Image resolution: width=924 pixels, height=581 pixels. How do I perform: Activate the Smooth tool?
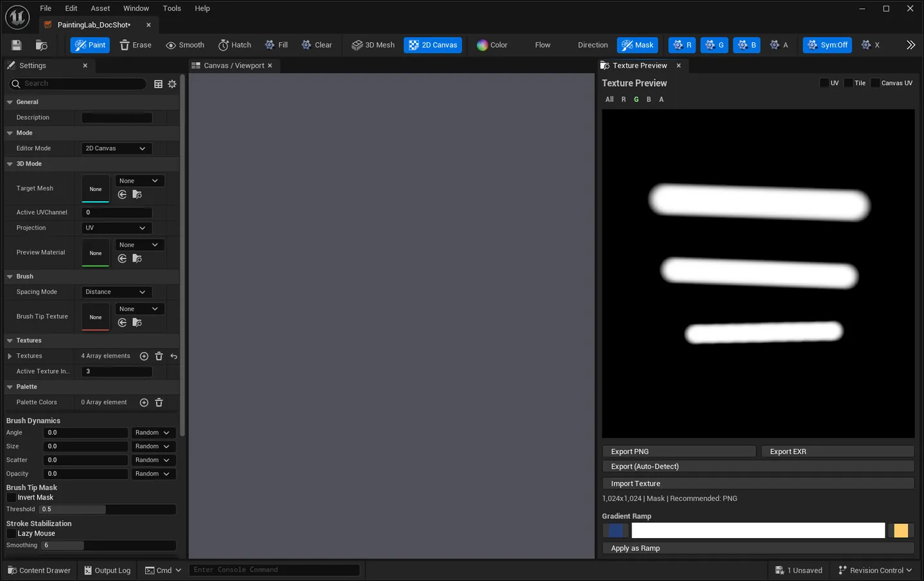tap(185, 45)
